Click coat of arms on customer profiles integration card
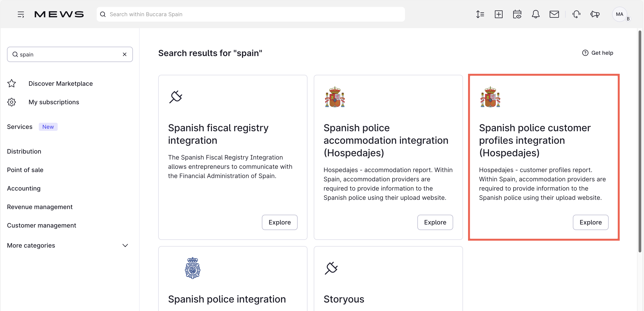This screenshot has height=311, width=644. tap(490, 97)
